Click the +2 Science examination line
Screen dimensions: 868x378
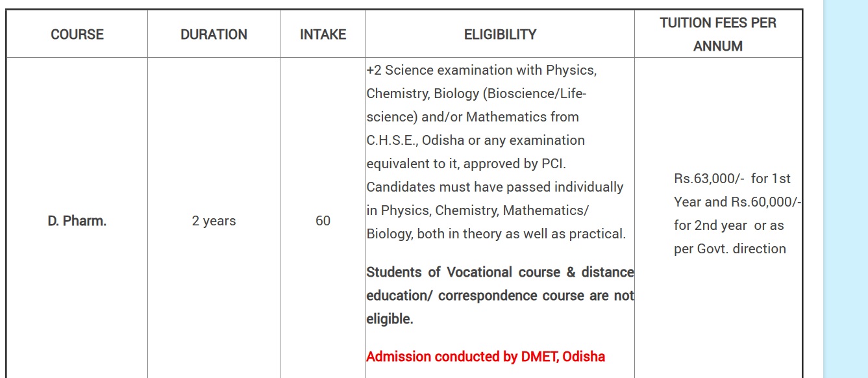point(481,70)
